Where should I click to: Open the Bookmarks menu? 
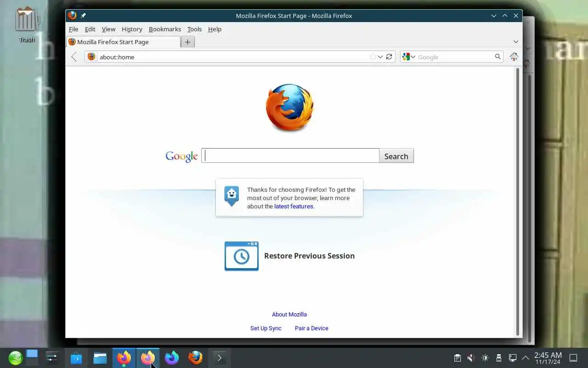165,29
